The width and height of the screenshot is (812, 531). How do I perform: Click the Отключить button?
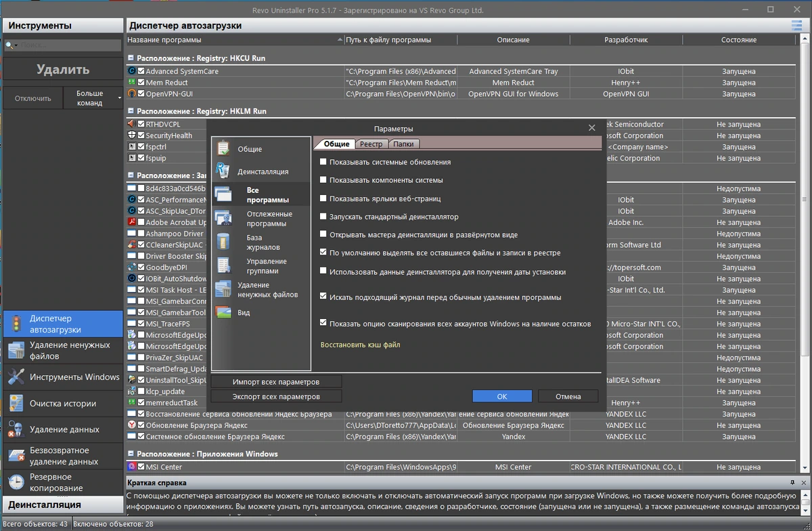pos(33,98)
